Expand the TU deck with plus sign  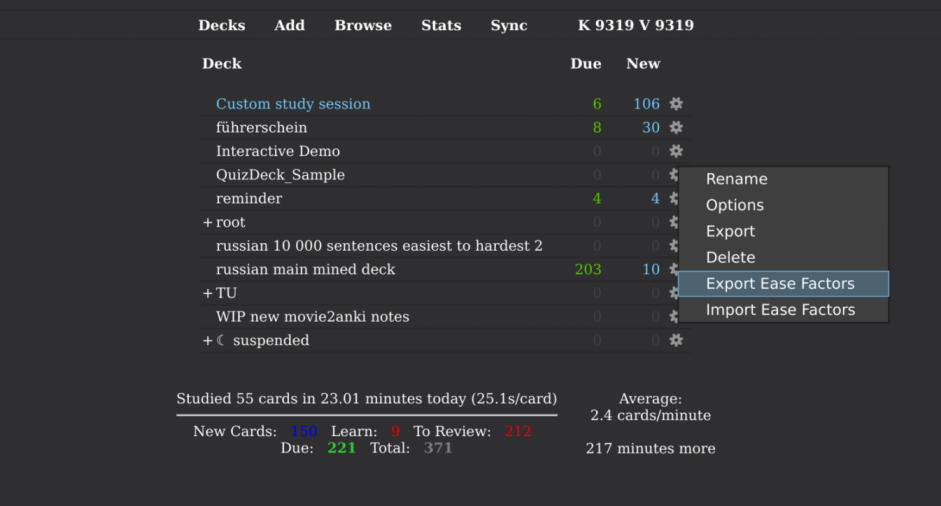pos(208,294)
